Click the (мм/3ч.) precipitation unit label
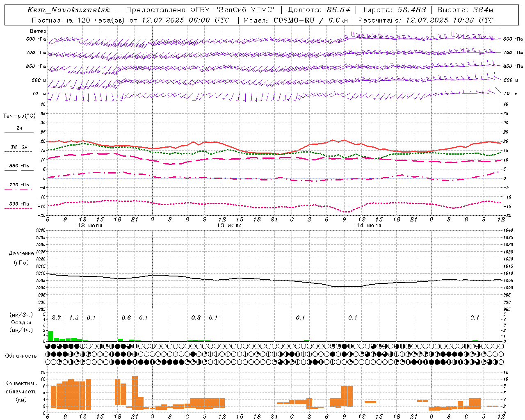 point(21,315)
